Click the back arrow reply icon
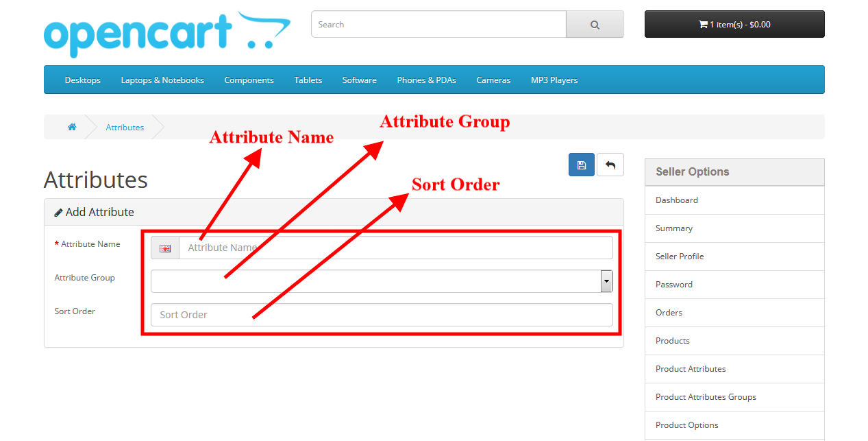This screenshot has height=441, width=868. click(610, 165)
